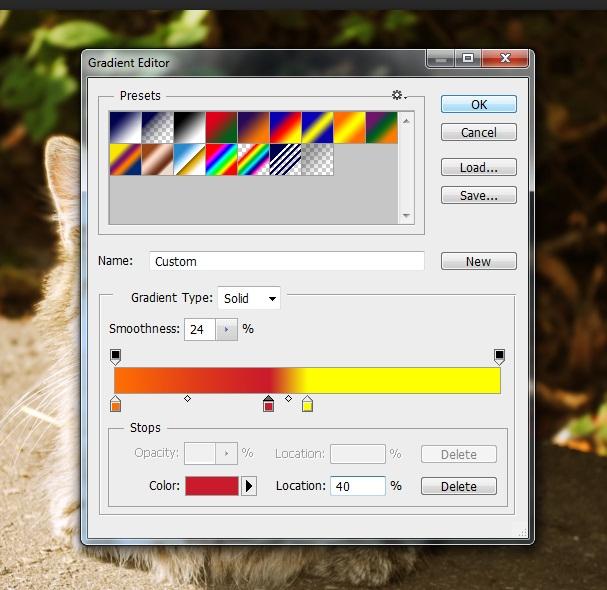This screenshot has height=590, width=607.
Task: Select the yellow color stop
Action: (307, 404)
